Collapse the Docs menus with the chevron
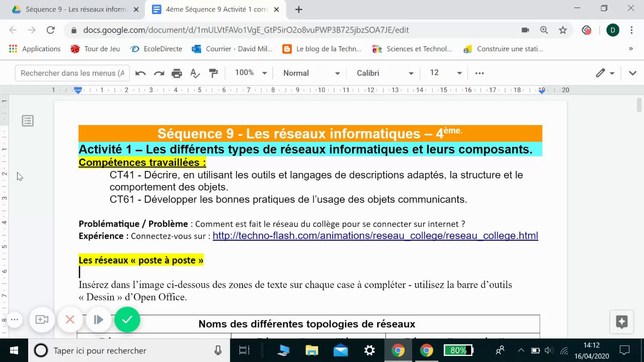Screen dimensions: 644x362 click(632, 73)
